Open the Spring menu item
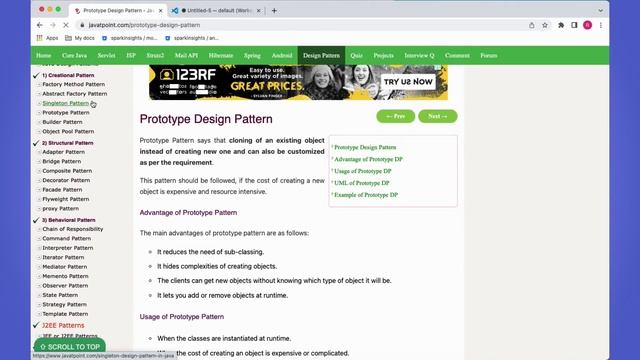640x360 pixels. [x=252, y=56]
